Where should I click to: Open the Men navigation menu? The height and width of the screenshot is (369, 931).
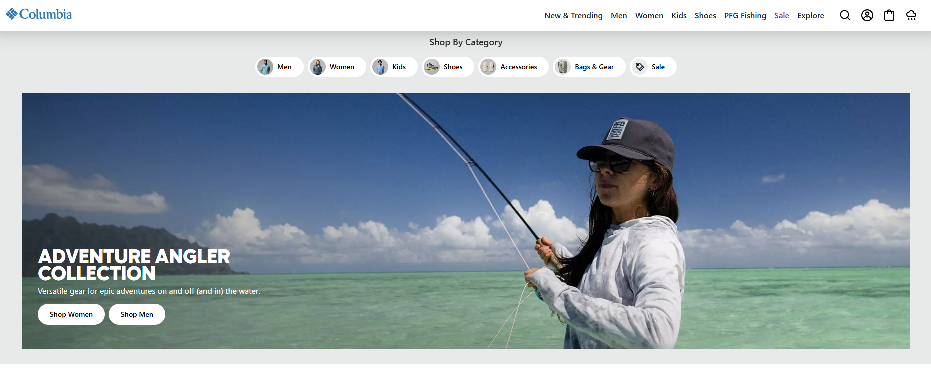coord(619,15)
